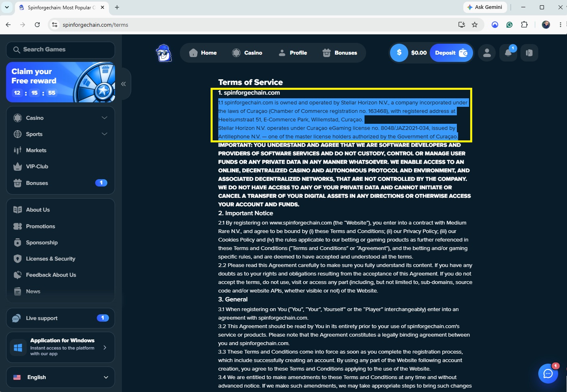Click the browser address bar URL
The width and height of the screenshot is (567, 392).
[x=96, y=25]
